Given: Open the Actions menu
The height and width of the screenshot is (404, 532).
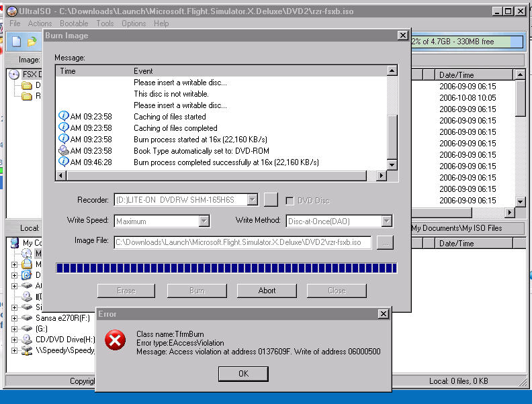Looking at the screenshot, I should pos(40,23).
